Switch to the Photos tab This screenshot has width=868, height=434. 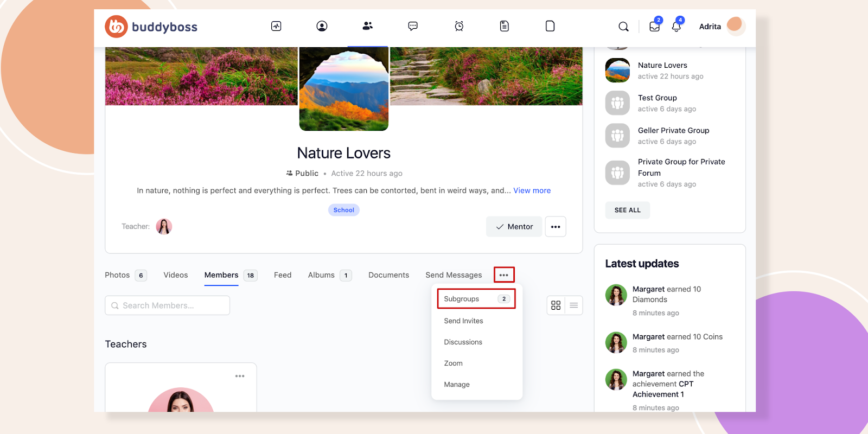click(125, 275)
